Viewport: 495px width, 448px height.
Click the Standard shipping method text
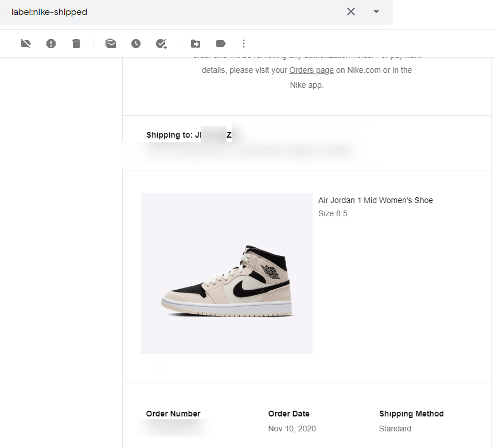pos(395,428)
